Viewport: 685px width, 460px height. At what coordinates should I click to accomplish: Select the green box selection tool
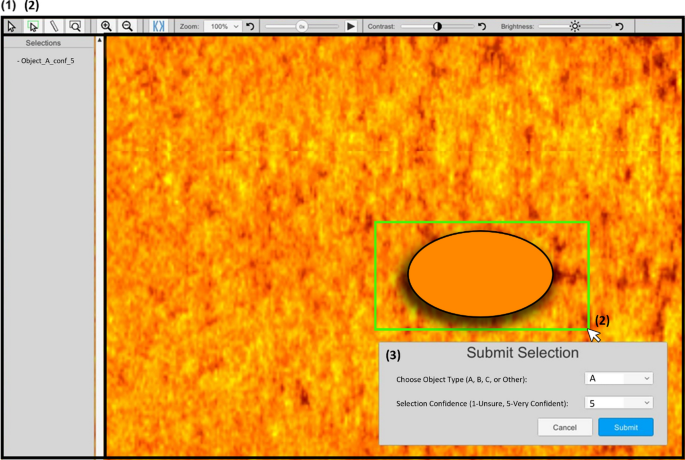(33, 26)
